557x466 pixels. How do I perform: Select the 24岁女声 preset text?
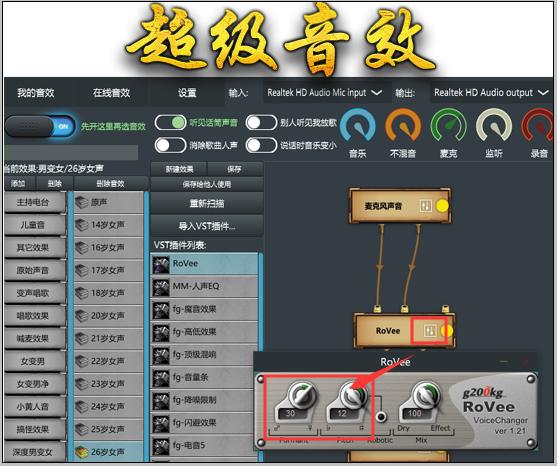(x=108, y=406)
